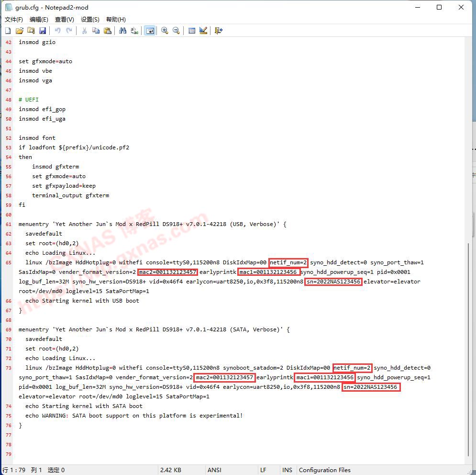The height and width of the screenshot is (475, 476).
Task: Click Configuration Files scheme in status bar
Action: 324,470
